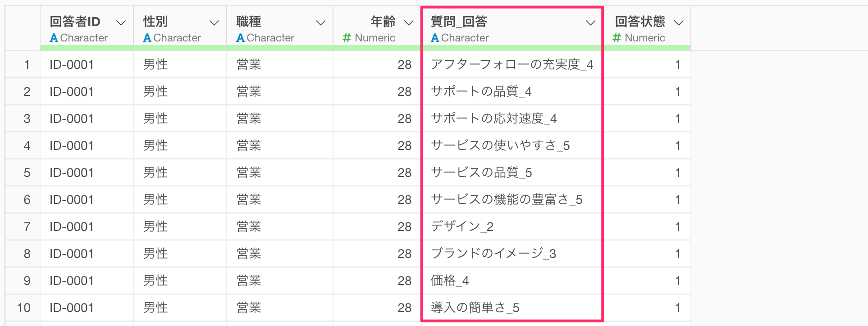868x326 pixels.
Task: Click the cell アフターフォローの充実度_4
Action: click(512, 65)
